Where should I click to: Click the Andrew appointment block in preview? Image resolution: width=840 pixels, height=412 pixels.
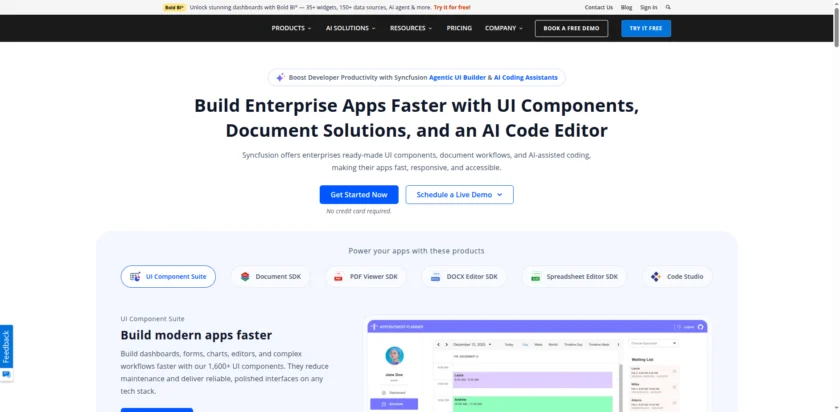tap(532, 404)
